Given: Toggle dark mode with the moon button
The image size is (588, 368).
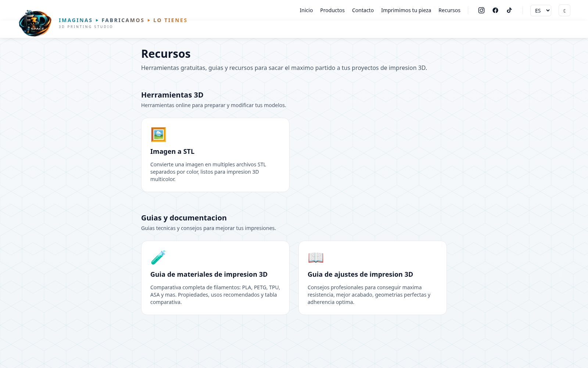Looking at the screenshot, I should point(564,10).
